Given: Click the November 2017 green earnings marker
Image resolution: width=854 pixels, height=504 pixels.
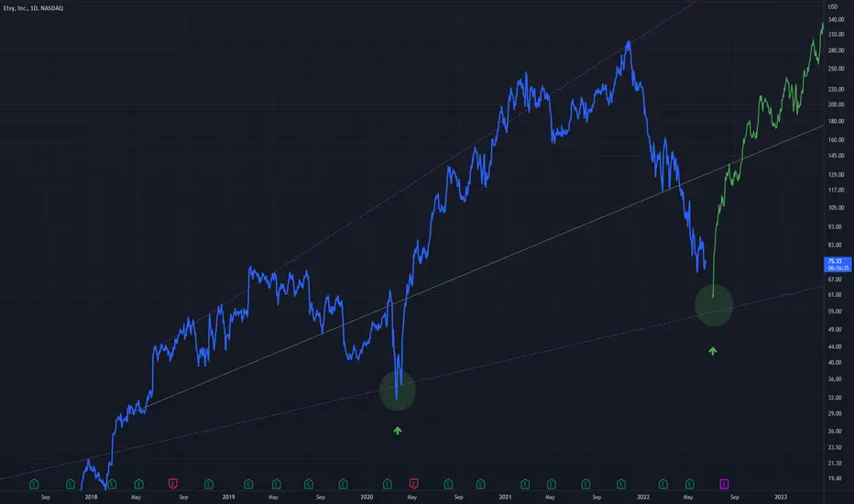Looking at the screenshot, I should point(71,484).
